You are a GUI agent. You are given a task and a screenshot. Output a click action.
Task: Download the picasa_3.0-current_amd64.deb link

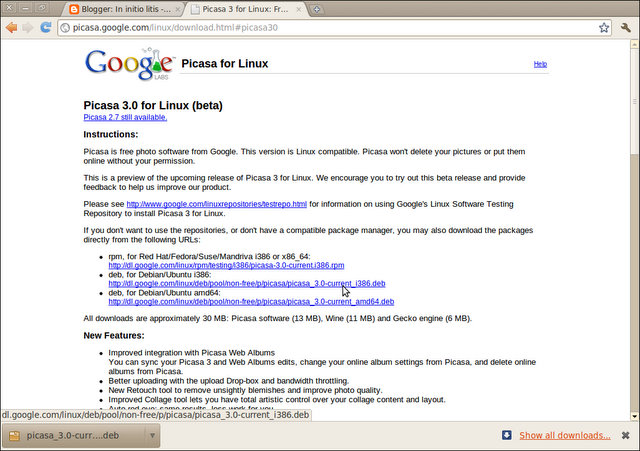click(x=251, y=302)
